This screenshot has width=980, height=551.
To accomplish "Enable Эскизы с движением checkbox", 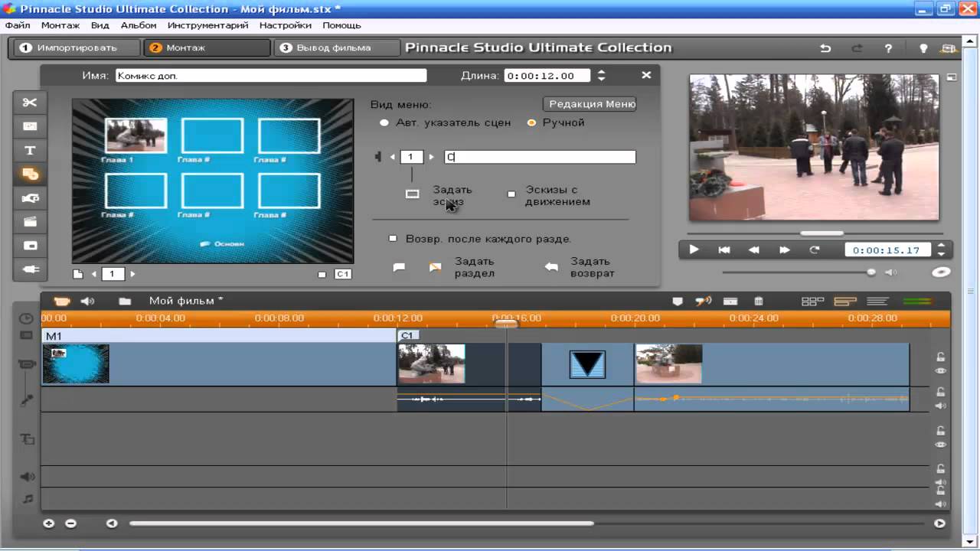I will [x=511, y=194].
